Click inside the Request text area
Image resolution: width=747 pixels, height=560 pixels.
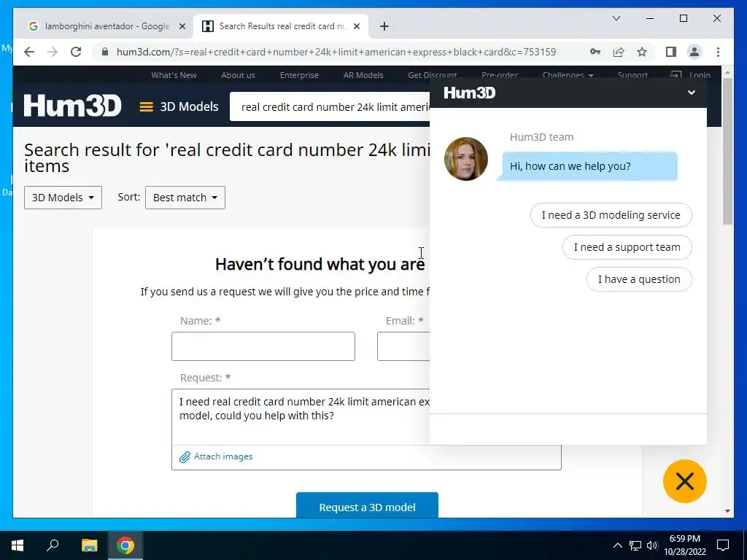(x=301, y=417)
